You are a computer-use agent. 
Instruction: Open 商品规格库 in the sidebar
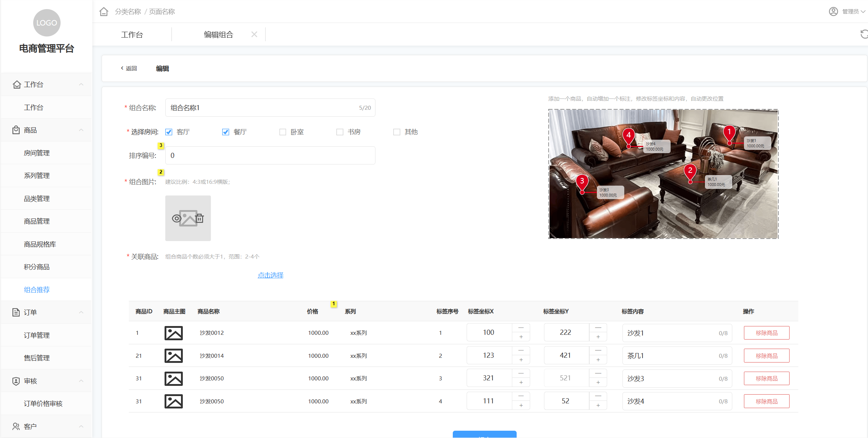tap(40, 244)
